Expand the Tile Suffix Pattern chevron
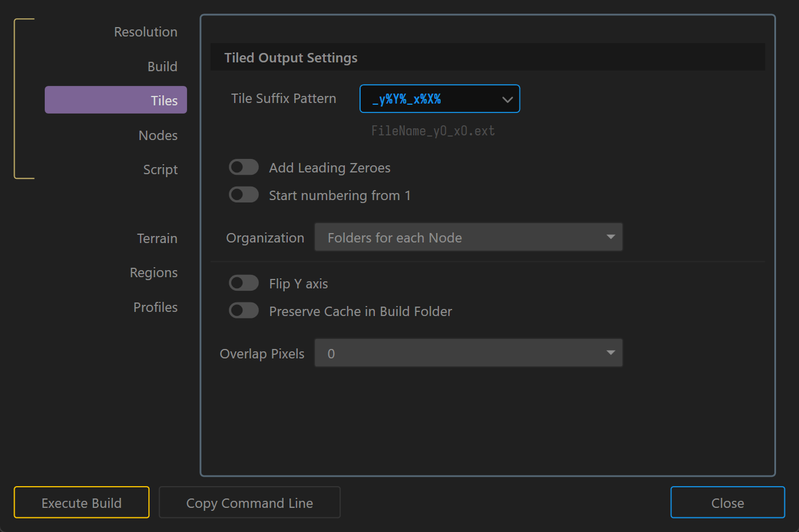799x532 pixels. pos(507,99)
